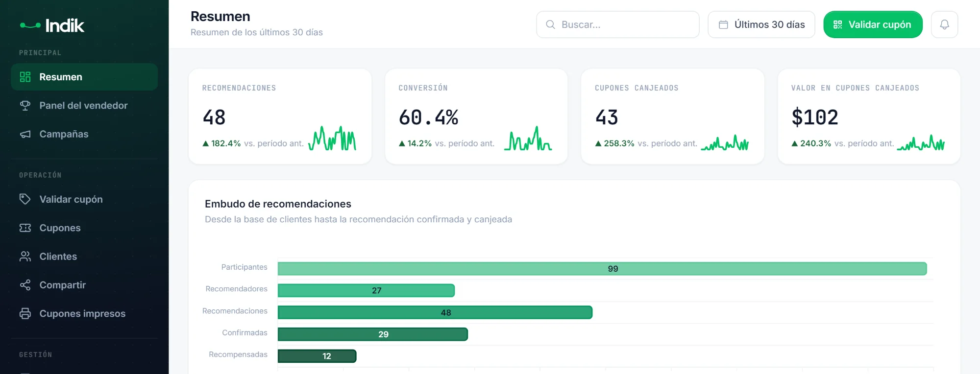Click the Recomendaciones sparkline chart
This screenshot has width=980, height=374.
(x=332, y=138)
